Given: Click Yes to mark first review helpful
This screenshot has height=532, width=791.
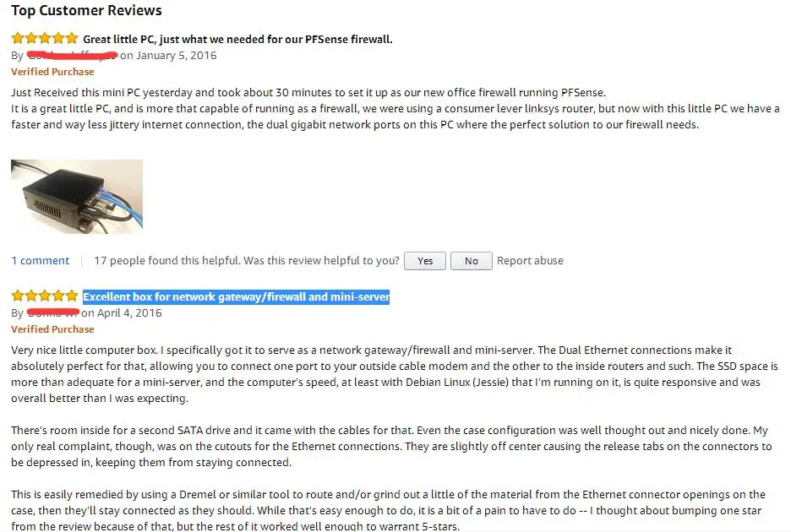Looking at the screenshot, I should point(425,261).
